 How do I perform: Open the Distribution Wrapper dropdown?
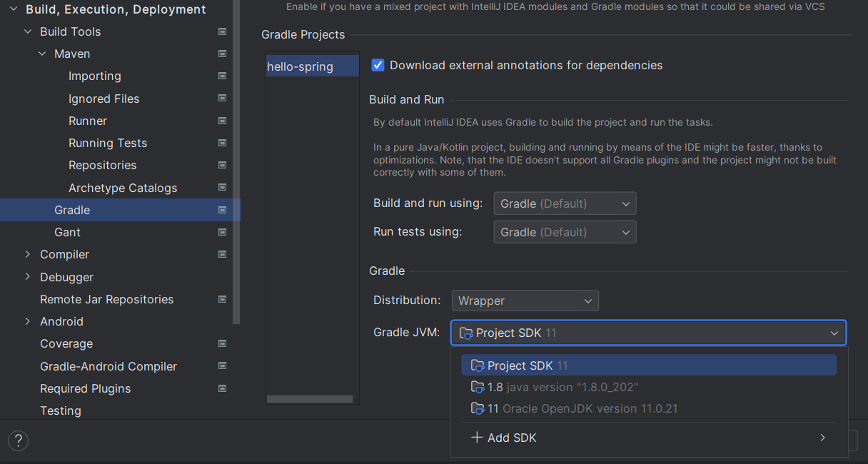pyautogui.click(x=525, y=301)
